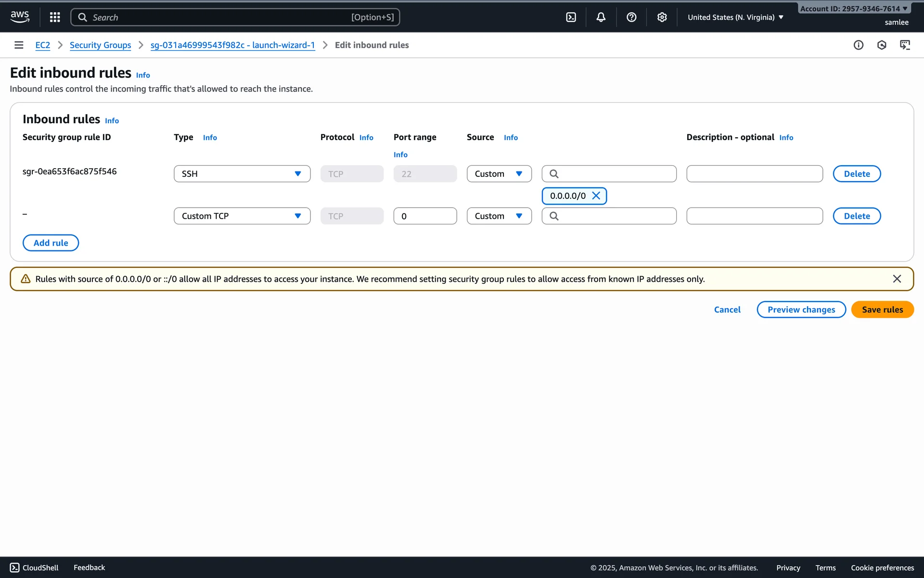
Task: Open Custom source dropdown for SSH rule
Action: click(x=499, y=174)
